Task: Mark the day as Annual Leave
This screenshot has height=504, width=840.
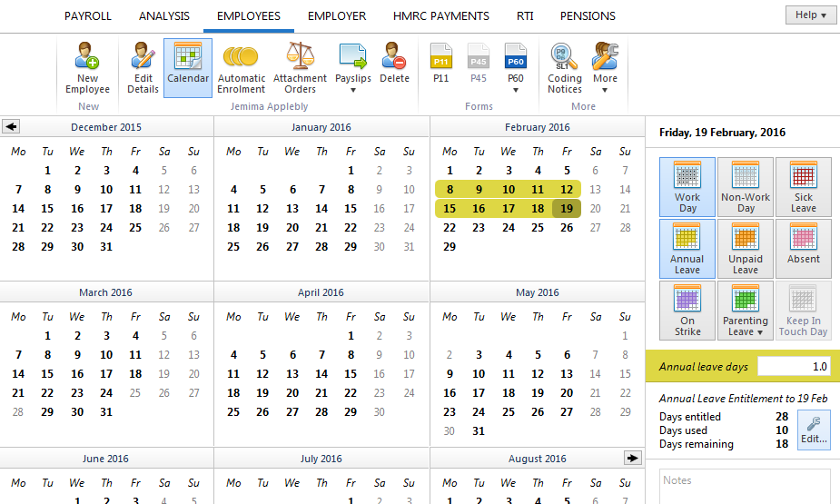Action: [x=687, y=249]
